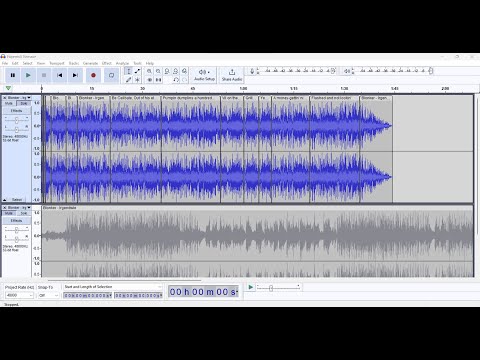Adjust first track gain slider
The width and height of the screenshot is (480, 360).
coord(16,120)
